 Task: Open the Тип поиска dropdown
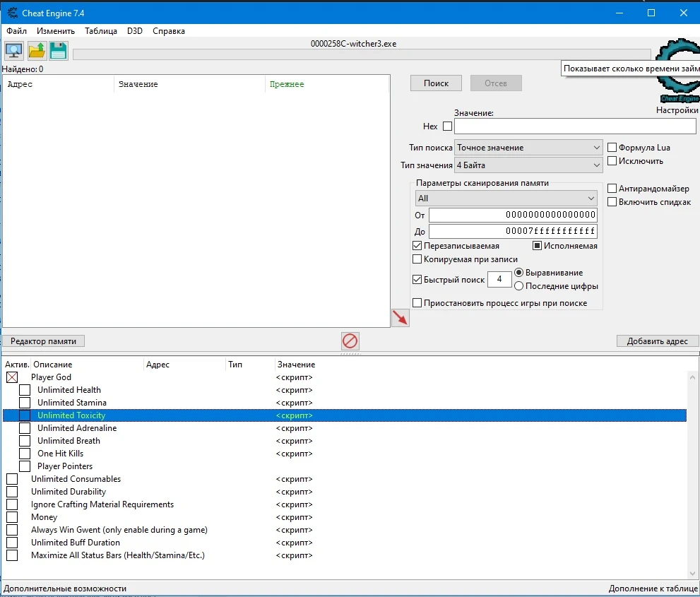tap(528, 148)
